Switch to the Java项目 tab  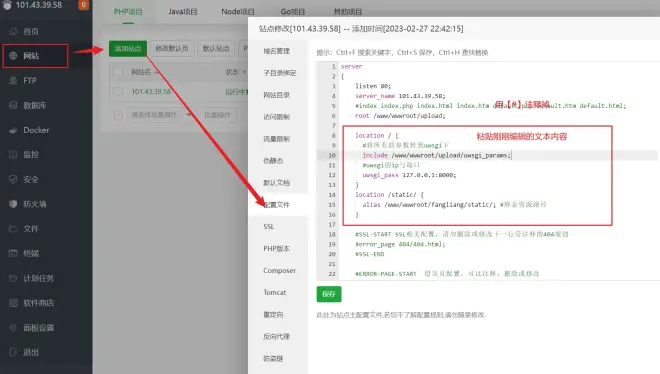183,12
